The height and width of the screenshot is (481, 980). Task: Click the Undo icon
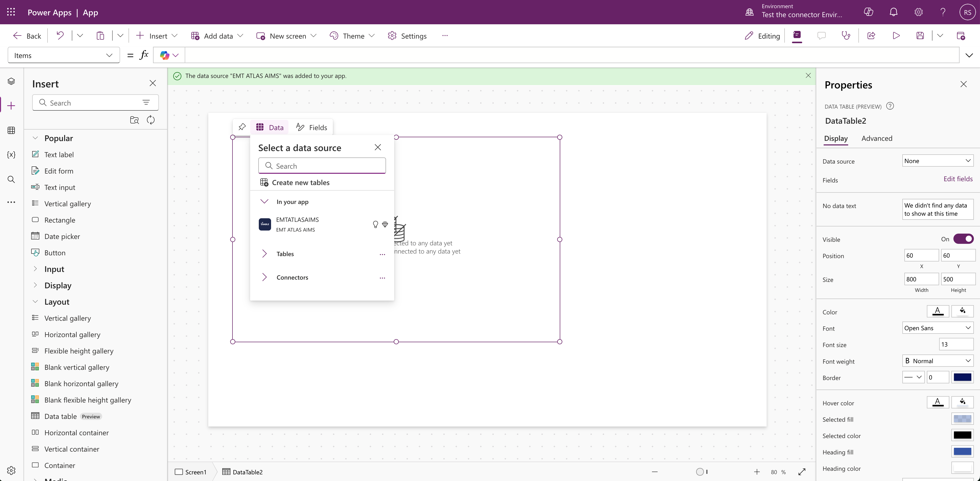click(x=60, y=36)
